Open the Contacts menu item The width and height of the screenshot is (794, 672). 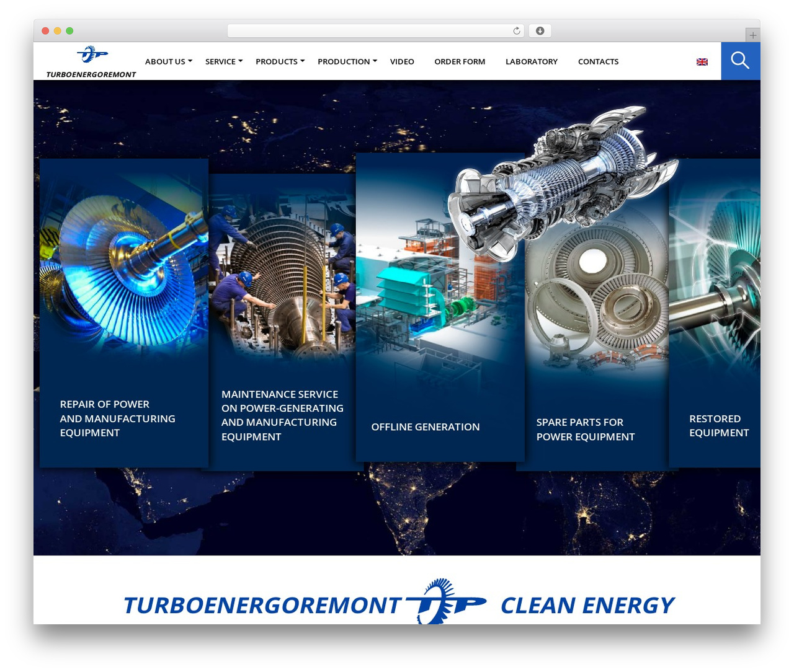pyautogui.click(x=598, y=61)
